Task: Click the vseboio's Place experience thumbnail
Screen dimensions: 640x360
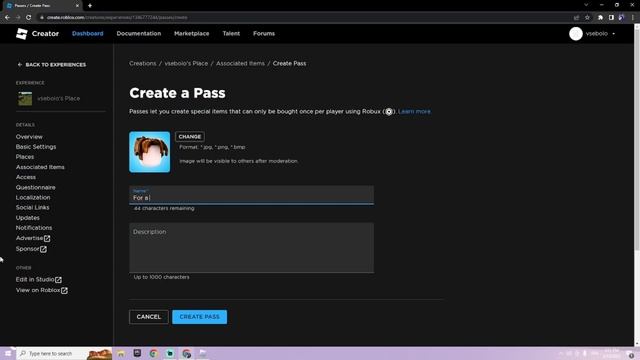Action: [x=25, y=98]
